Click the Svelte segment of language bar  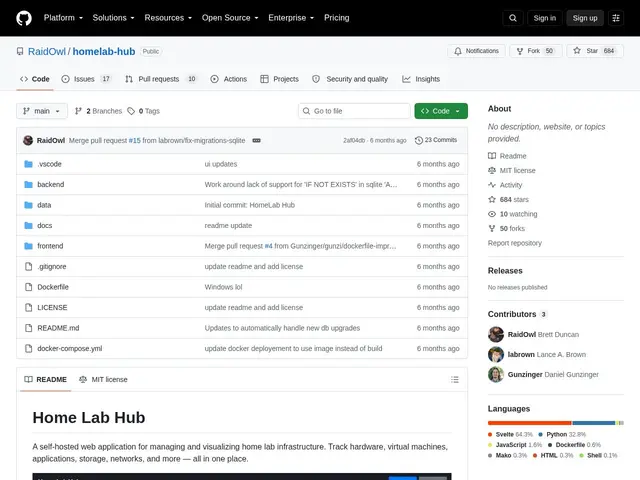[x=529, y=423]
